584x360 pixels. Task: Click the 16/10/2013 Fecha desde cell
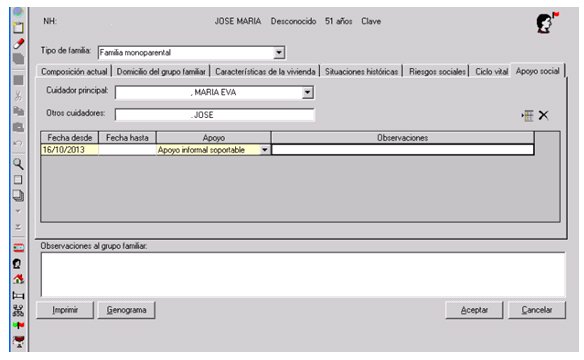(x=69, y=150)
